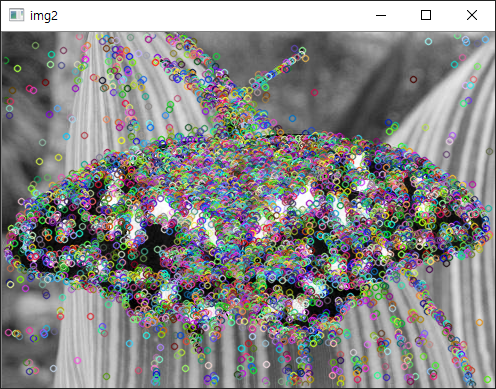
Task: Minimize the img2 window
Action: point(381,15)
